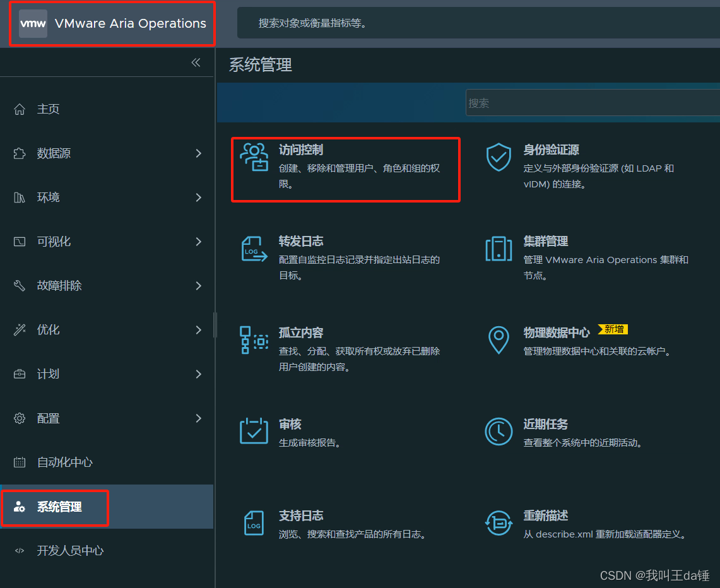Screen dimensions: 720x588
Task: Click the 搜索 field in 系统管理 page
Action: coord(593,103)
